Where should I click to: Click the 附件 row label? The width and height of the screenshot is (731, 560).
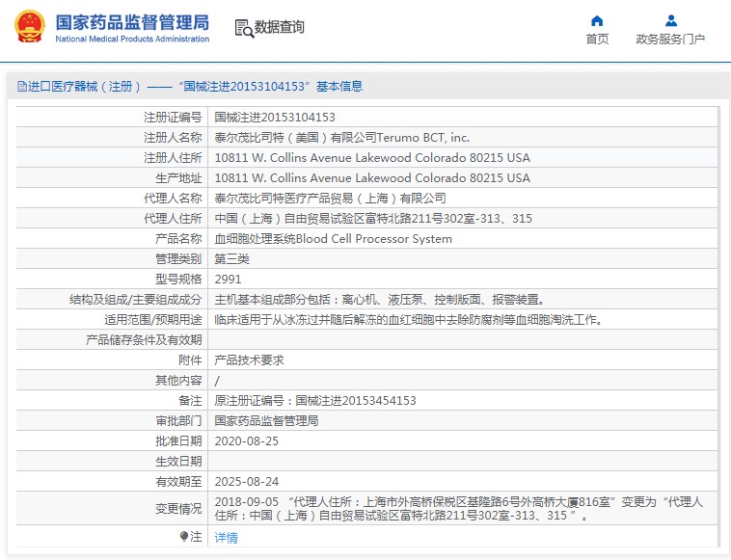click(190, 360)
